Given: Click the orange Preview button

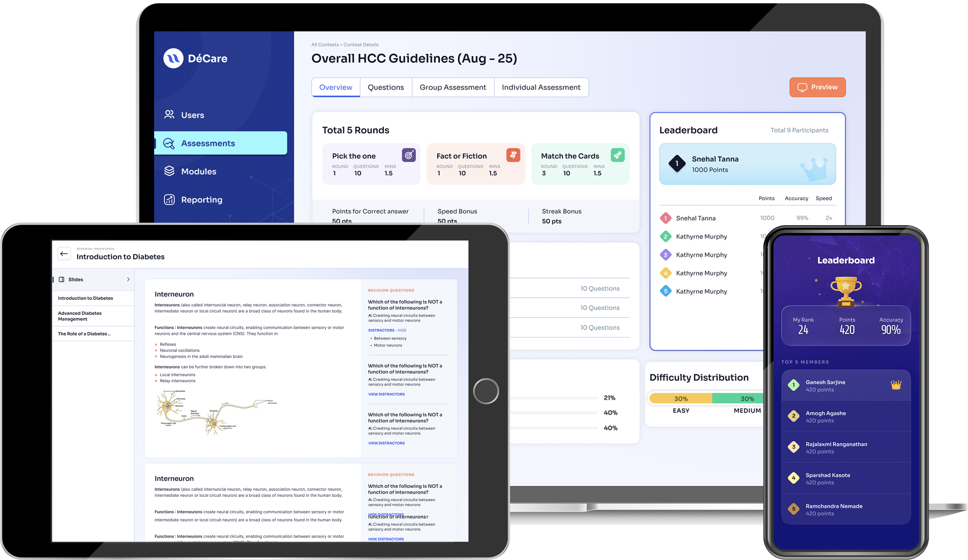Looking at the screenshot, I should click(x=817, y=87).
